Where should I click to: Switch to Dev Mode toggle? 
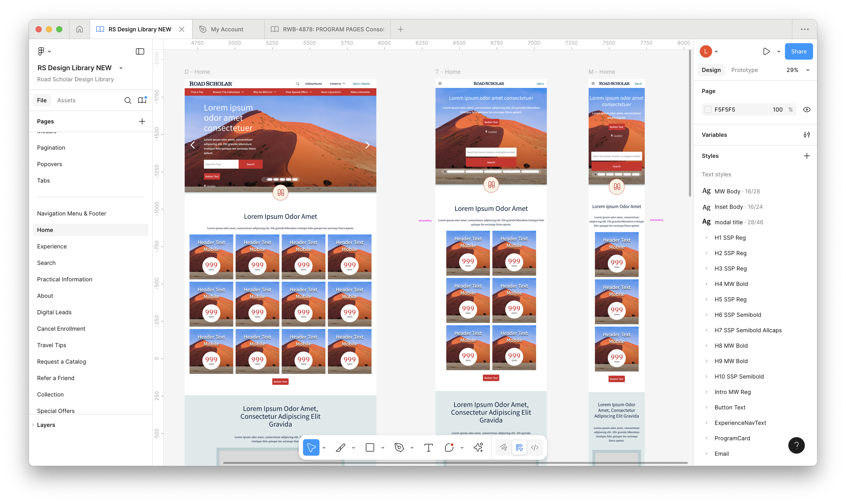[x=535, y=448]
